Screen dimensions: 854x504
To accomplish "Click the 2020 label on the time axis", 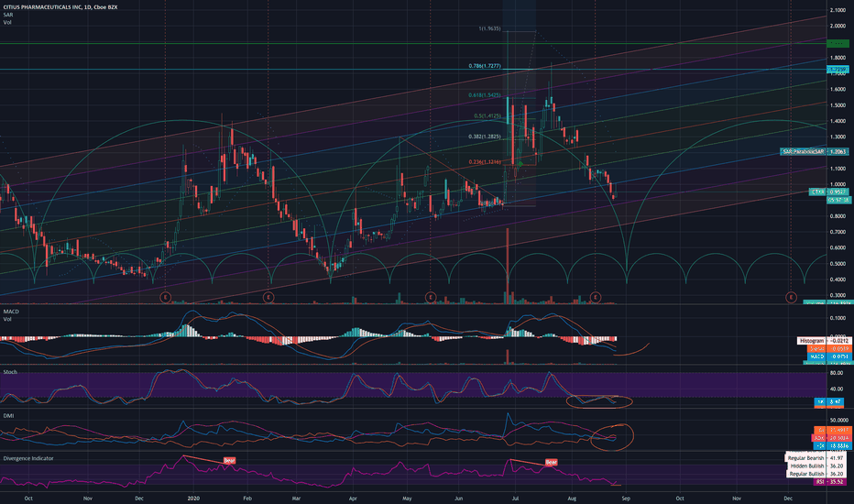I will pos(193,498).
